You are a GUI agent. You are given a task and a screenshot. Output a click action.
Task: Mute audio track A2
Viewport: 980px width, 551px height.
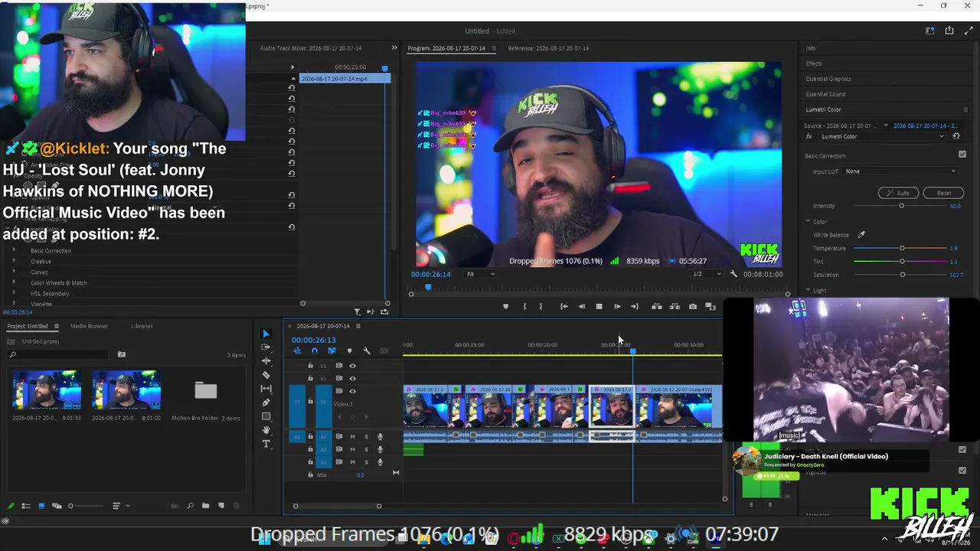click(352, 449)
